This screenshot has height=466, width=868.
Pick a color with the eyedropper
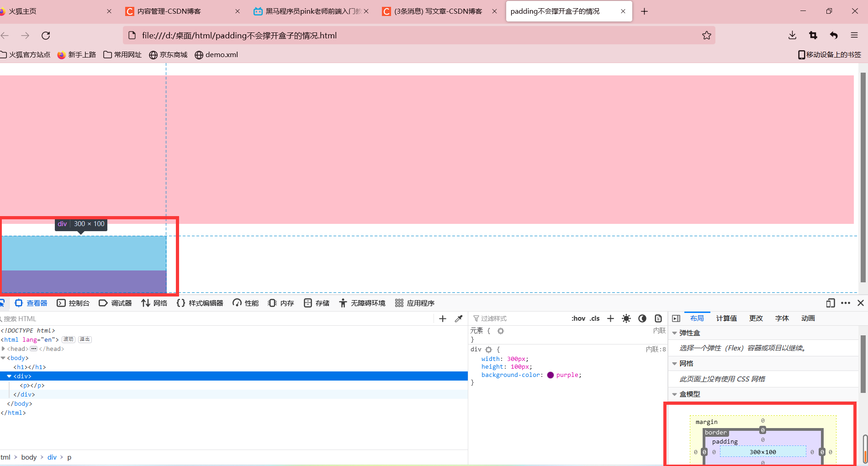[459, 318]
